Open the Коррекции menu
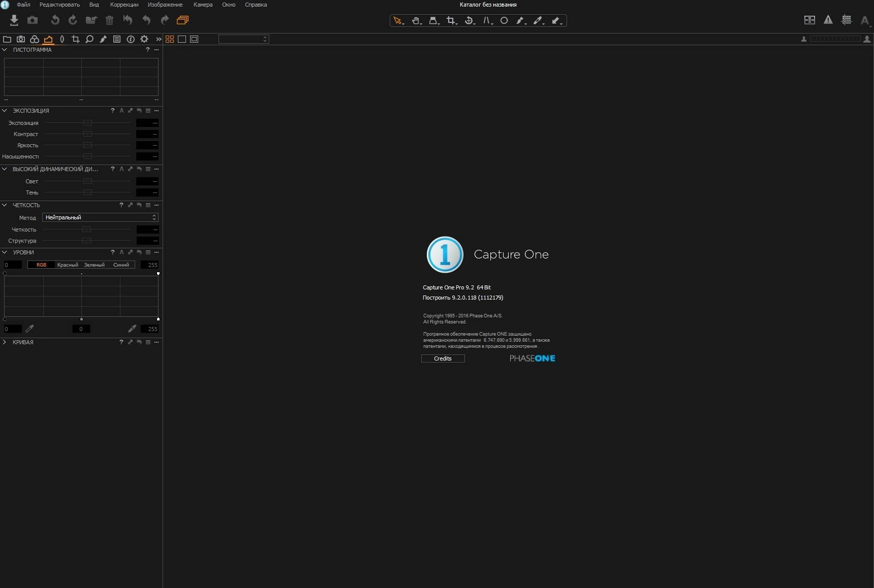This screenshot has height=588, width=874. pos(124,5)
